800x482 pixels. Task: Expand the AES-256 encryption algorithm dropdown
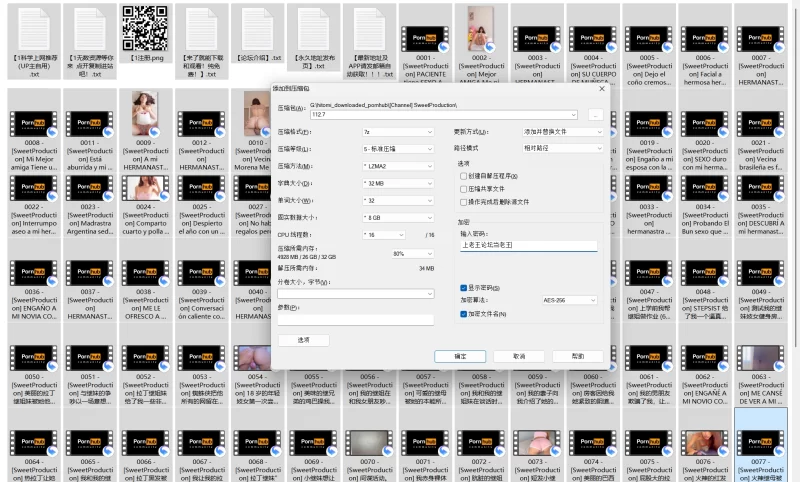569,300
